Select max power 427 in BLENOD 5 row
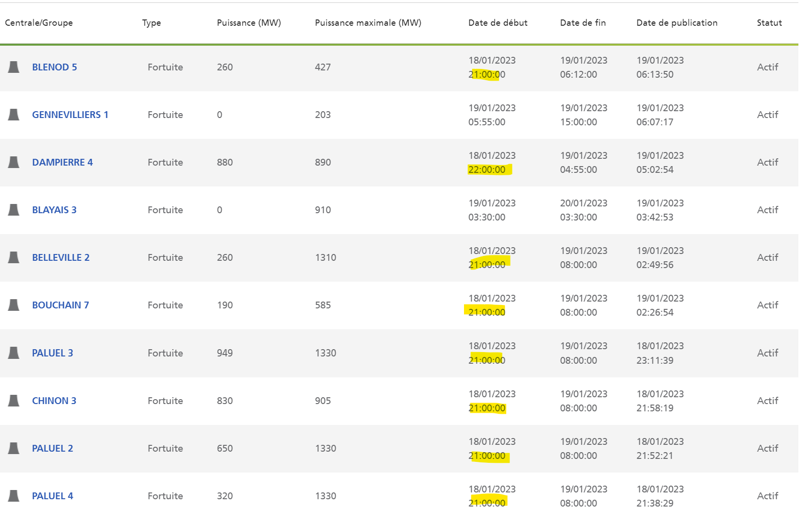Viewport: 812px width, 524px height. click(323, 67)
